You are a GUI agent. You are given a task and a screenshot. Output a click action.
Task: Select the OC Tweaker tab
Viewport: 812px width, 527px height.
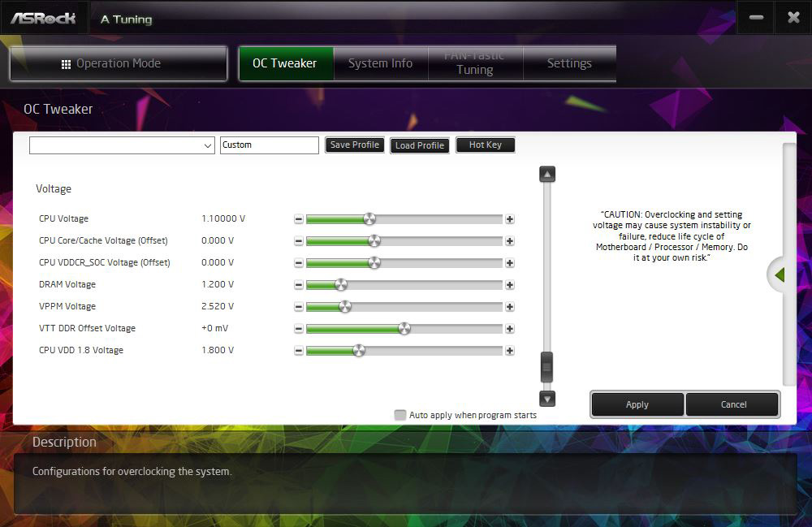point(285,63)
